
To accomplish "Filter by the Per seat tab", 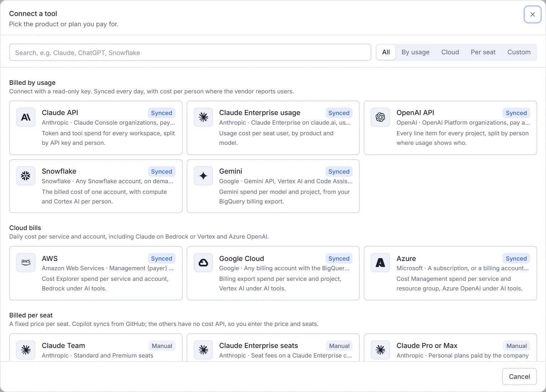I will coord(483,52).
